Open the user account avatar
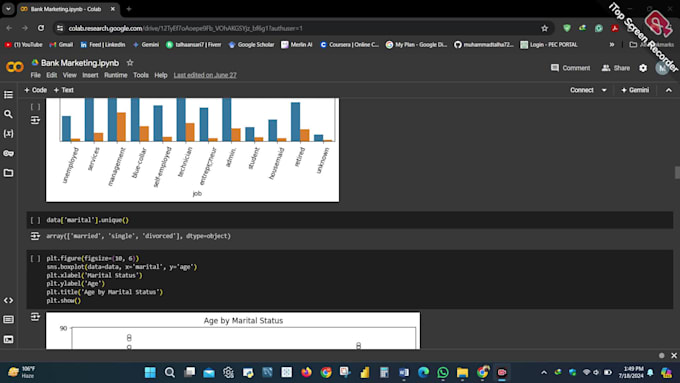 coord(662,68)
